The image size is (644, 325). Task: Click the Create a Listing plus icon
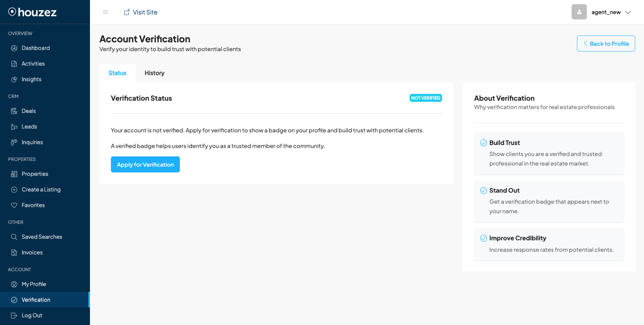[14, 190]
